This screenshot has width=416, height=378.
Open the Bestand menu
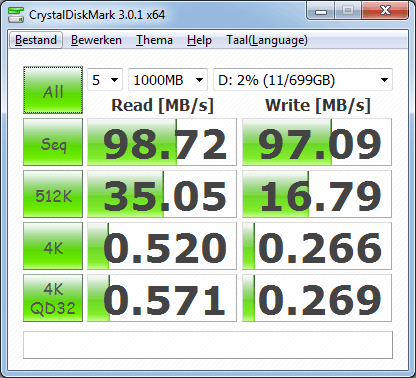pyautogui.click(x=36, y=40)
